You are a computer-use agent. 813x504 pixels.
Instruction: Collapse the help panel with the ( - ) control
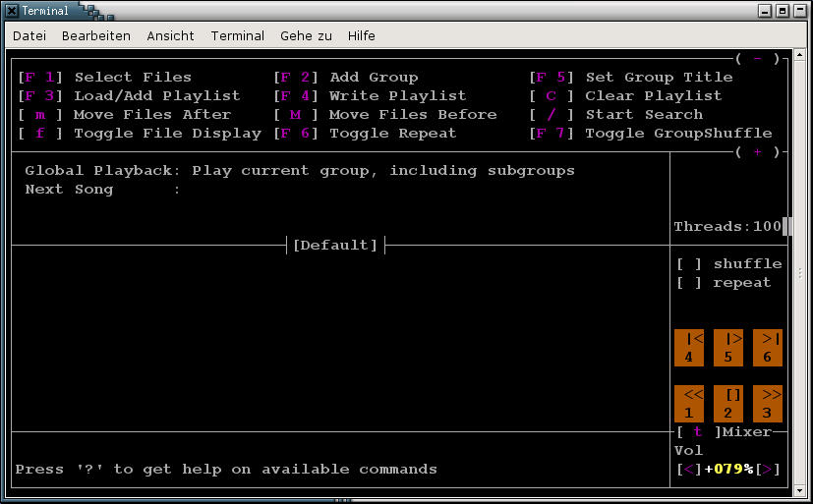[757, 59]
